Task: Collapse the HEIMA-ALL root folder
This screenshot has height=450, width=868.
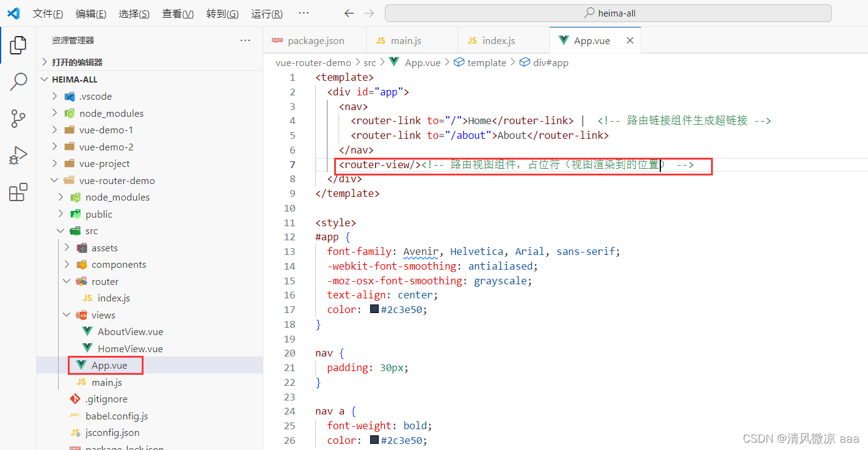Action: pos(44,79)
